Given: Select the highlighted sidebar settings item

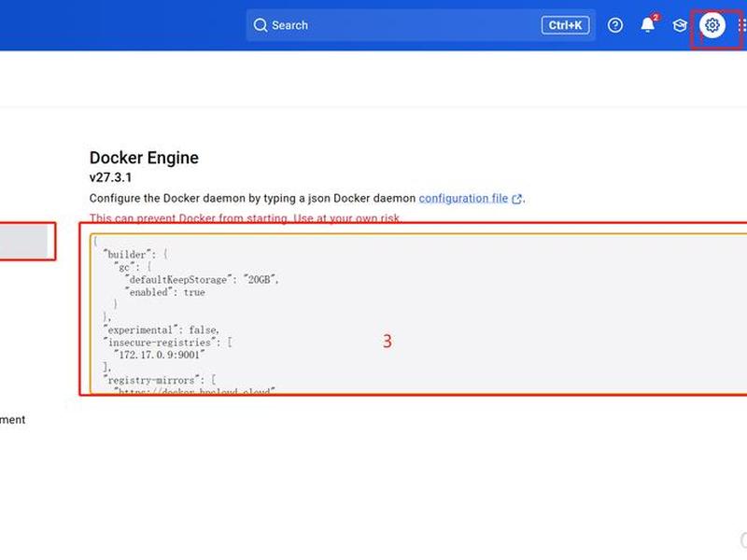Looking at the screenshot, I should [24, 241].
